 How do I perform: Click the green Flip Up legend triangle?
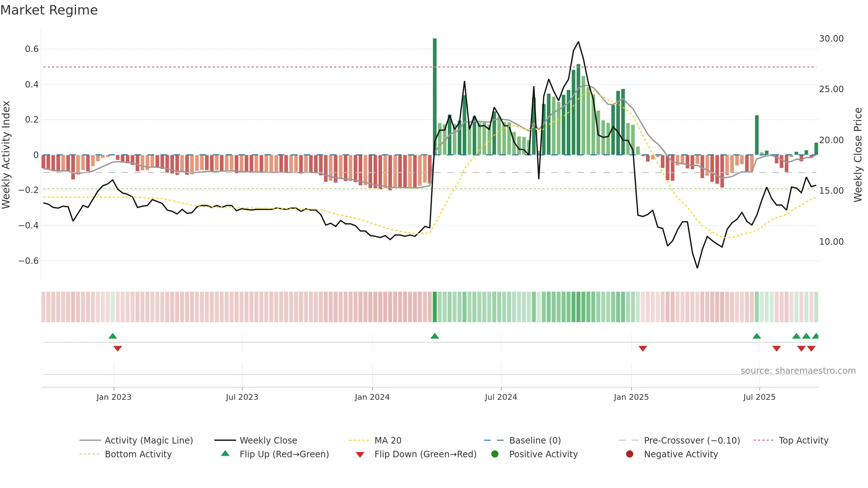coord(225,453)
